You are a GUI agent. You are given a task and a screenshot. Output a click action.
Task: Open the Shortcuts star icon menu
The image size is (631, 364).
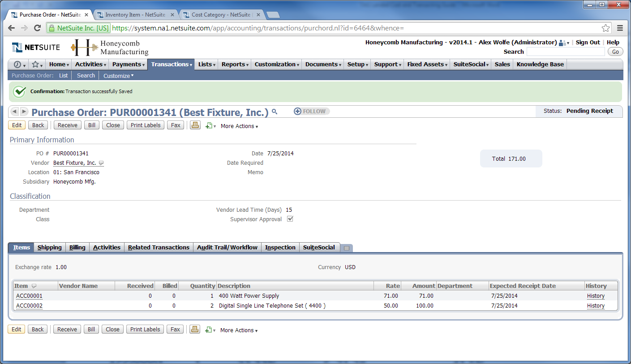[x=37, y=64]
